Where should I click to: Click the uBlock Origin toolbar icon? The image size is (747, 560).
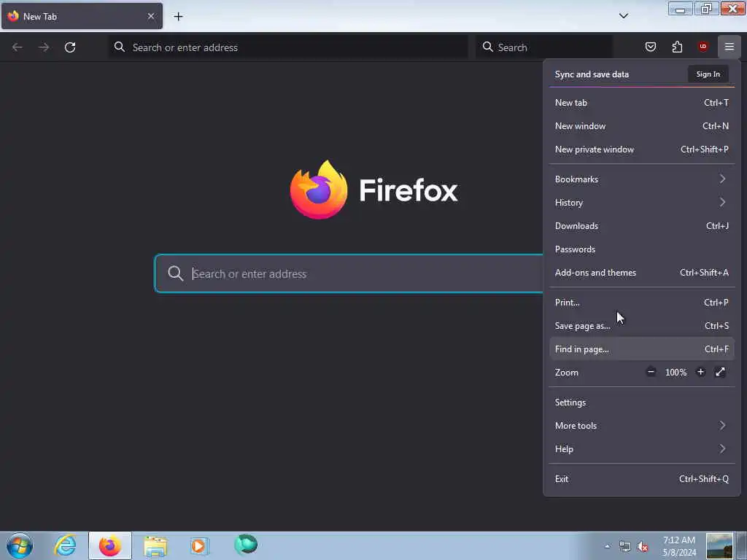[703, 46]
